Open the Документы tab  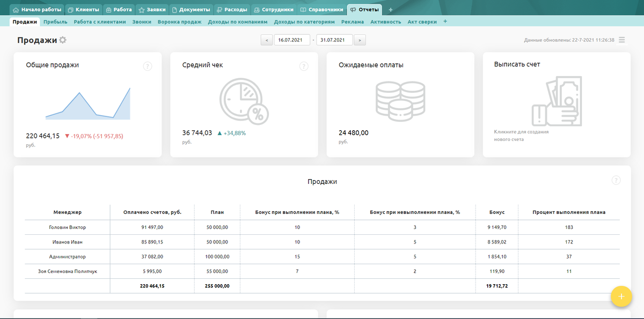click(191, 10)
